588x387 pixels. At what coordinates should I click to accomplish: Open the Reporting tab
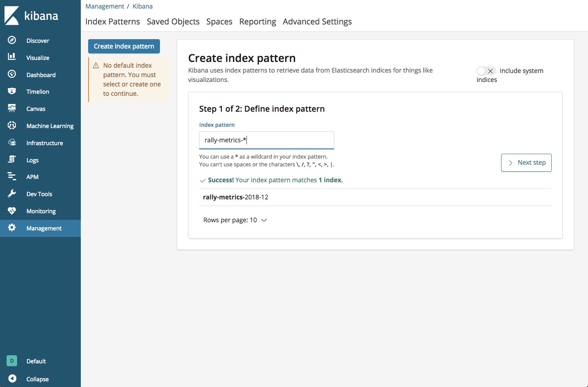point(257,22)
